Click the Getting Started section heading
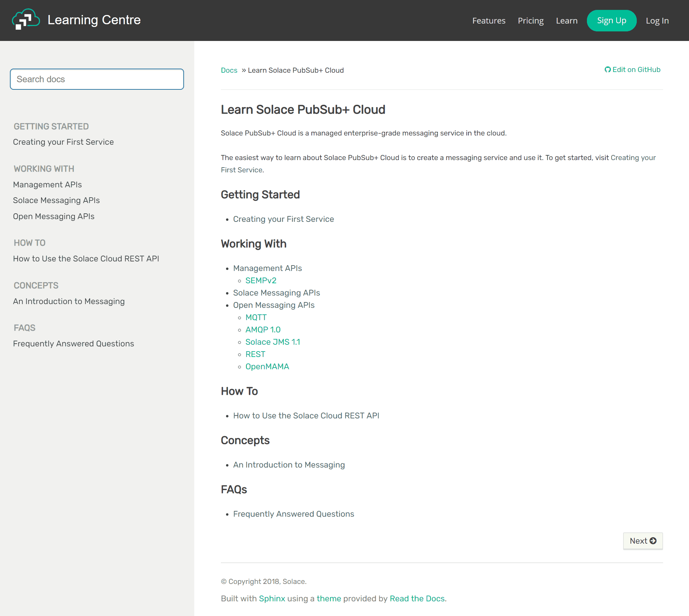The height and width of the screenshot is (616, 689). pos(260,195)
